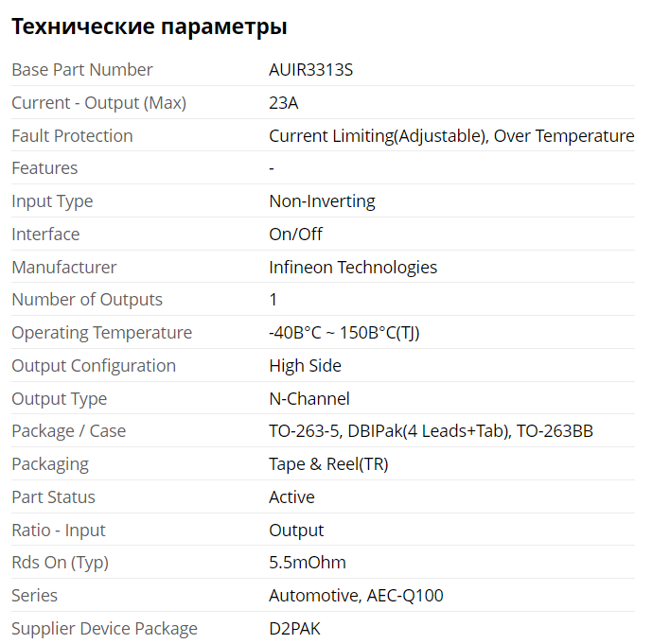Click the 'Number of Outputs' label

point(87,300)
